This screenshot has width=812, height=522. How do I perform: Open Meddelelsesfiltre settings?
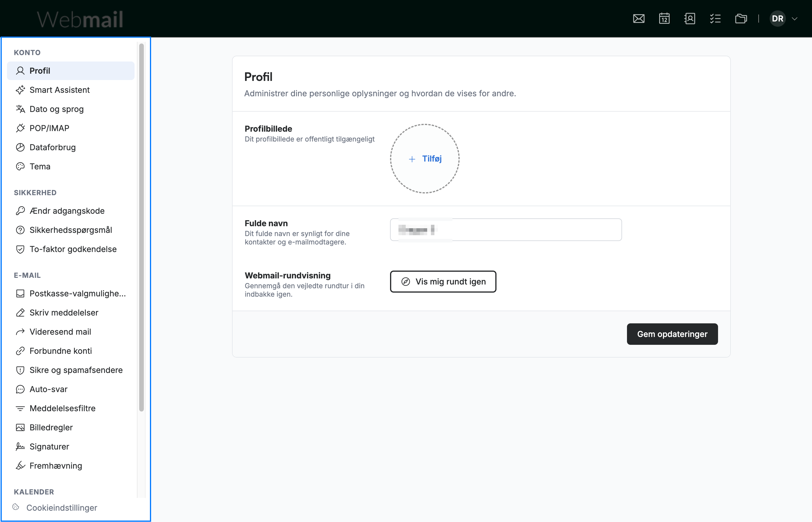pyautogui.click(x=70, y=408)
